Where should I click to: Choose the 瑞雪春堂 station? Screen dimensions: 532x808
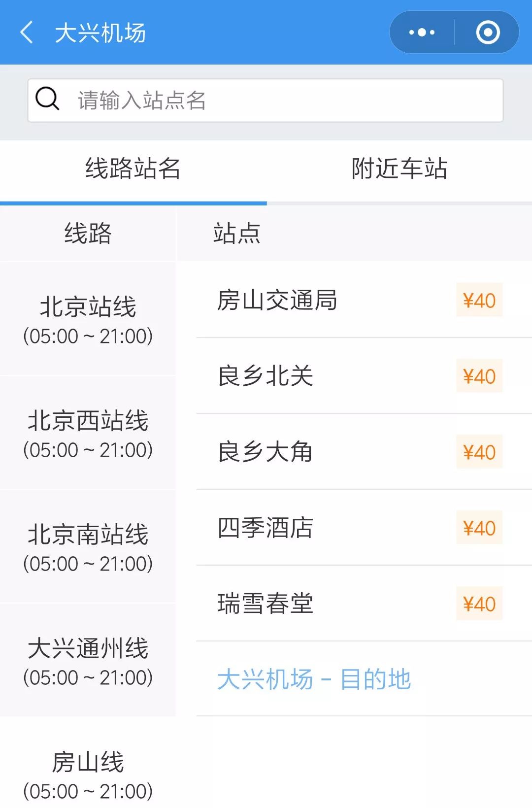[x=266, y=604]
